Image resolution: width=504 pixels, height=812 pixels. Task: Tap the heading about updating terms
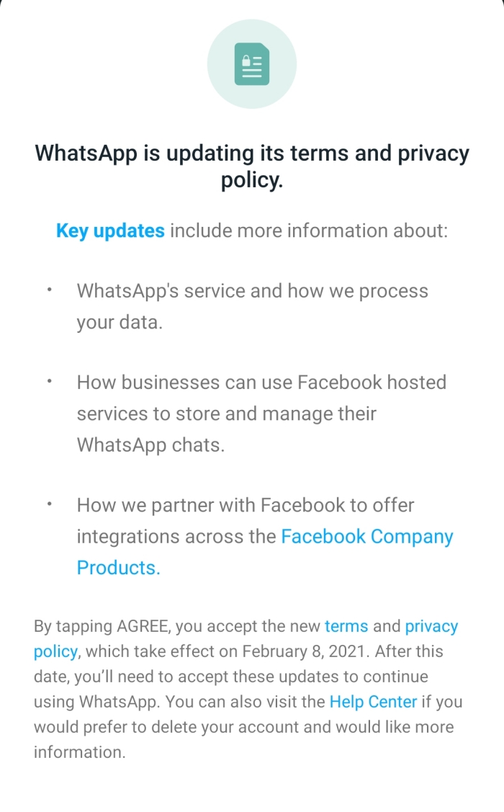[252, 166]
